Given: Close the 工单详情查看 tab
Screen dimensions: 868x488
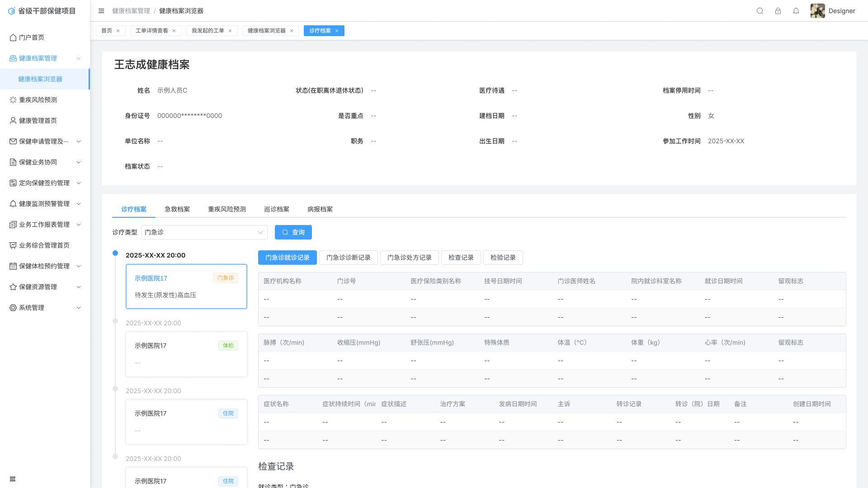Looking at the screenshot, I should 174,31.
